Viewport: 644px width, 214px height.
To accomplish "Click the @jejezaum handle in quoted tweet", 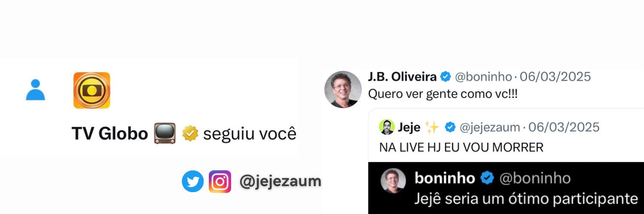I will [x=490, y=127].
